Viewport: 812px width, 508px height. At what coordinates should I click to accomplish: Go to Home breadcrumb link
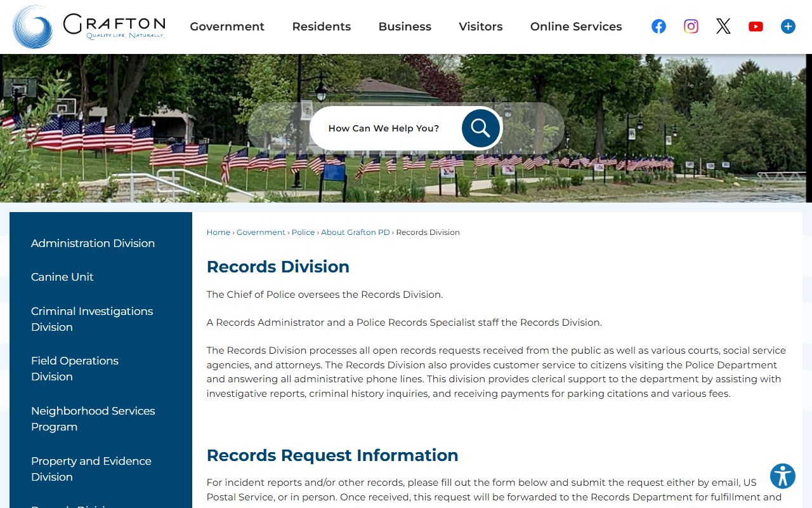tap(218, 232)
